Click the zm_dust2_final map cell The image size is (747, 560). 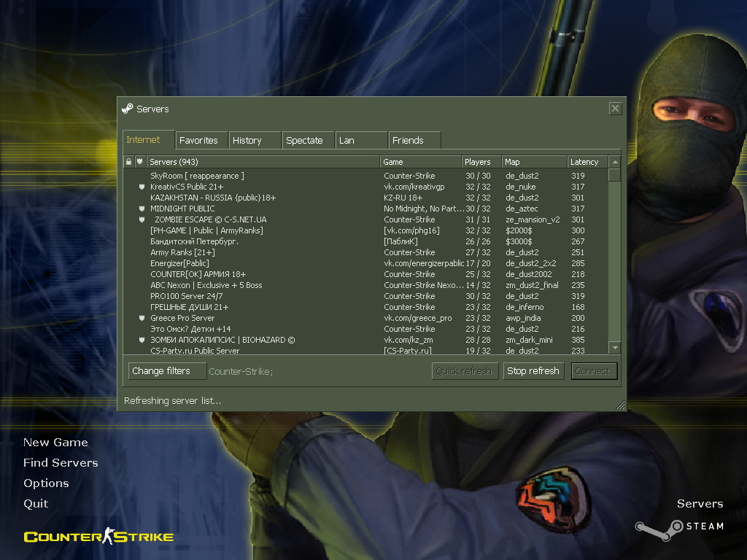click(532, 285)
